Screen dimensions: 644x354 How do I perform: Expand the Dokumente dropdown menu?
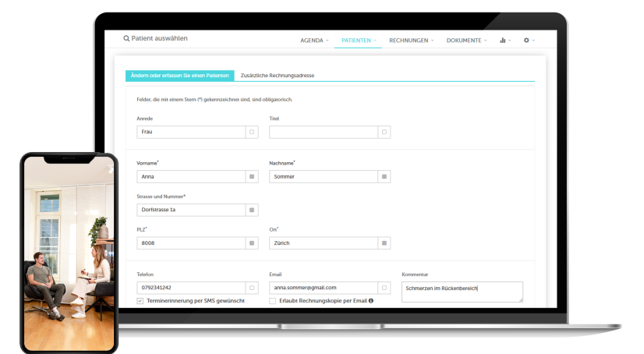(466, 40)
